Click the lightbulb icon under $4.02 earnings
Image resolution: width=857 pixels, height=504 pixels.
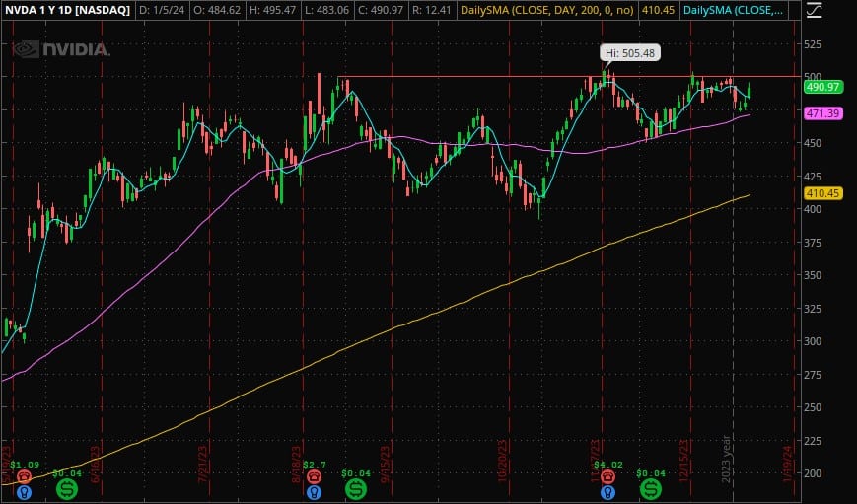point(607,492)
